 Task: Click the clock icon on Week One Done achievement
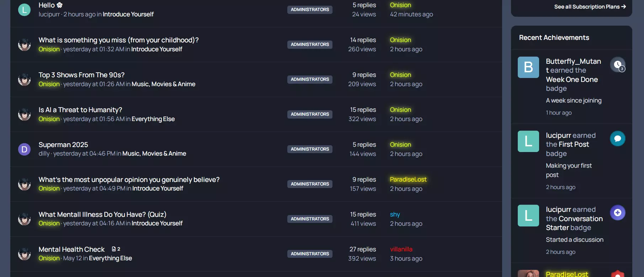618,64
